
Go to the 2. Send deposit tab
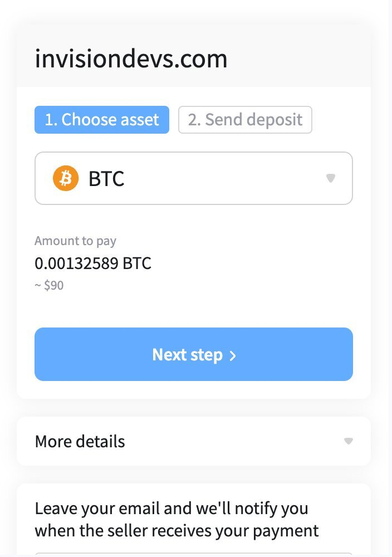(x=245, y=120)
